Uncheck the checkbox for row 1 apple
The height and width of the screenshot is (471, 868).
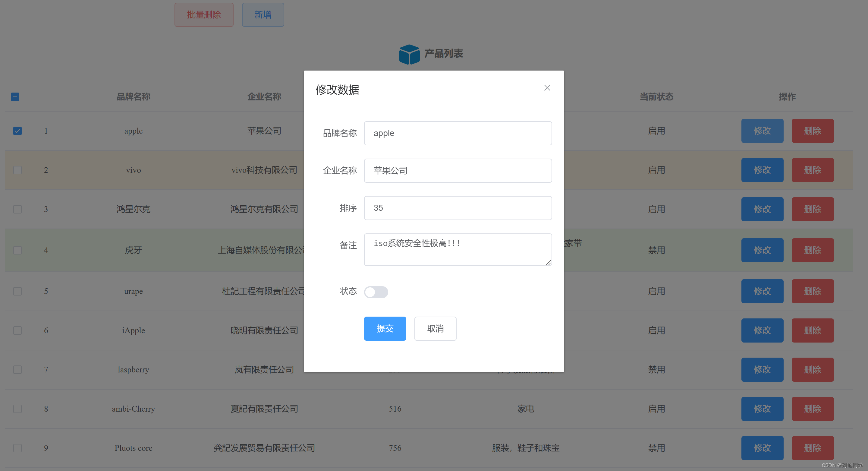point(17,131)
